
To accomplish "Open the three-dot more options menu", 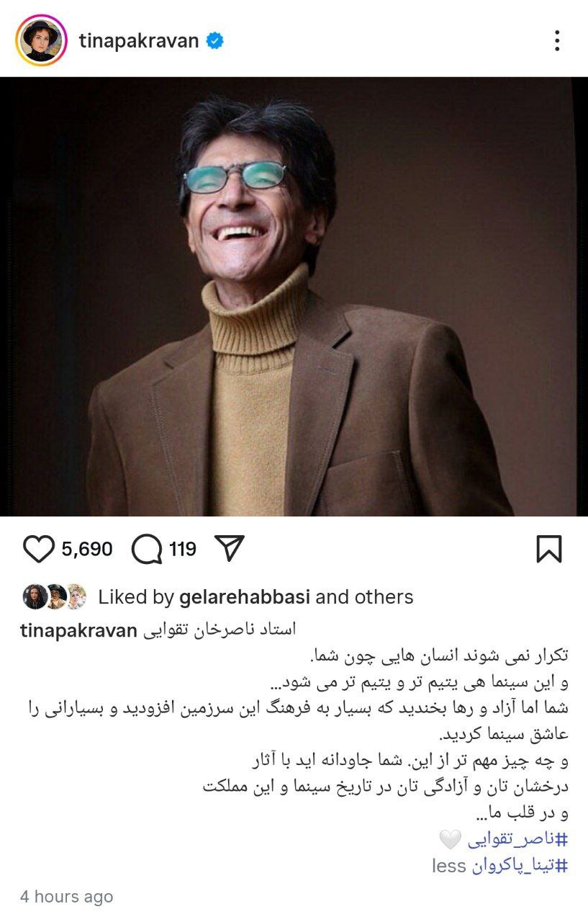I will tap(557, 41).
